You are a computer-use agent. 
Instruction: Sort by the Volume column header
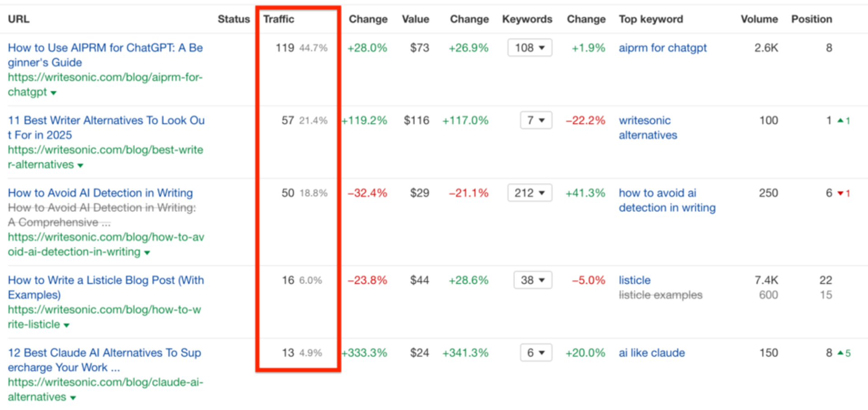(x=759, y=19)
